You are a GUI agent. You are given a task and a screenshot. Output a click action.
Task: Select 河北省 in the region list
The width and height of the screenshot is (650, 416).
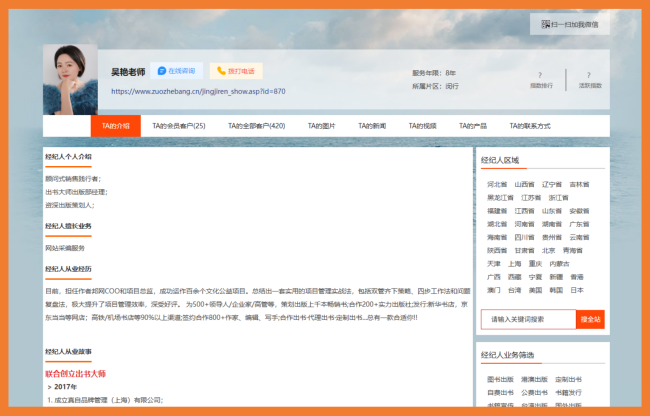497,184
